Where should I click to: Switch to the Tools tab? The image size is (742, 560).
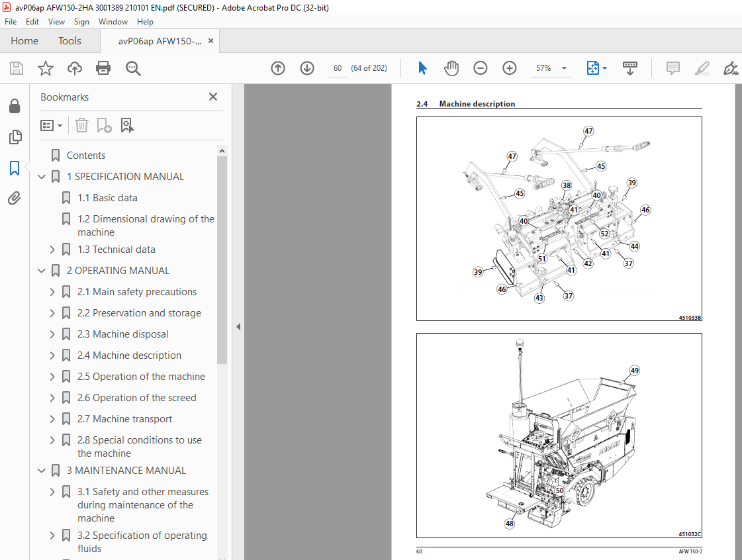[70, 41]
